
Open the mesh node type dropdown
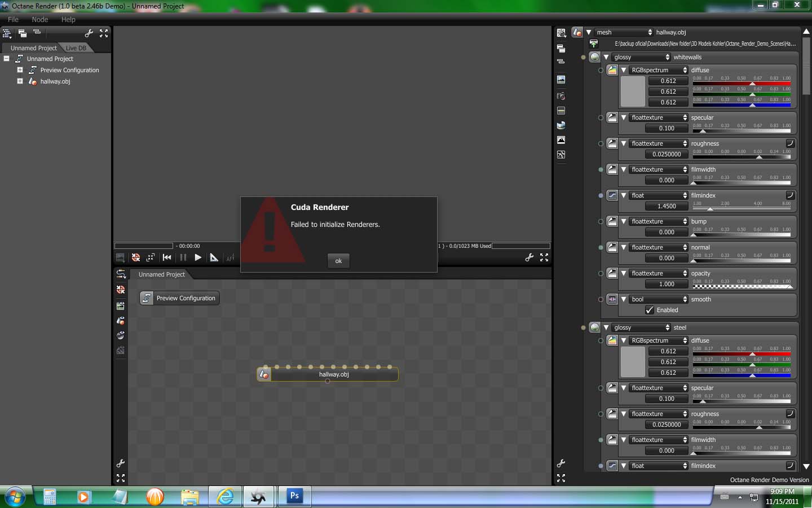pos(624,32)
